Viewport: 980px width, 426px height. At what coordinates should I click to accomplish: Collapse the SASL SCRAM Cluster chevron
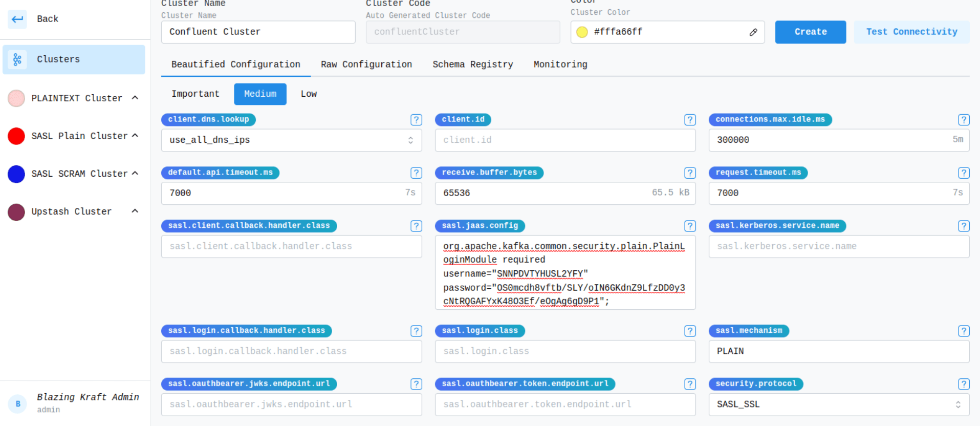135,174
